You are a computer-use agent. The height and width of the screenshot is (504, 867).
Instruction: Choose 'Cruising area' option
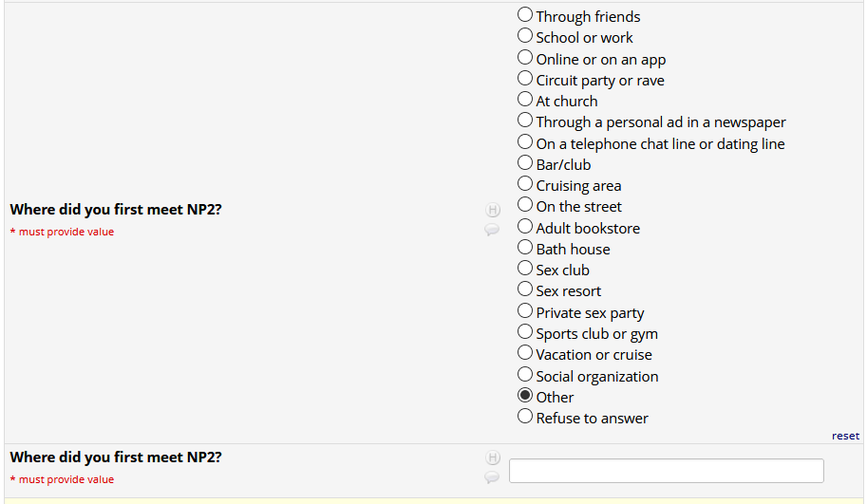pos(525,184)
